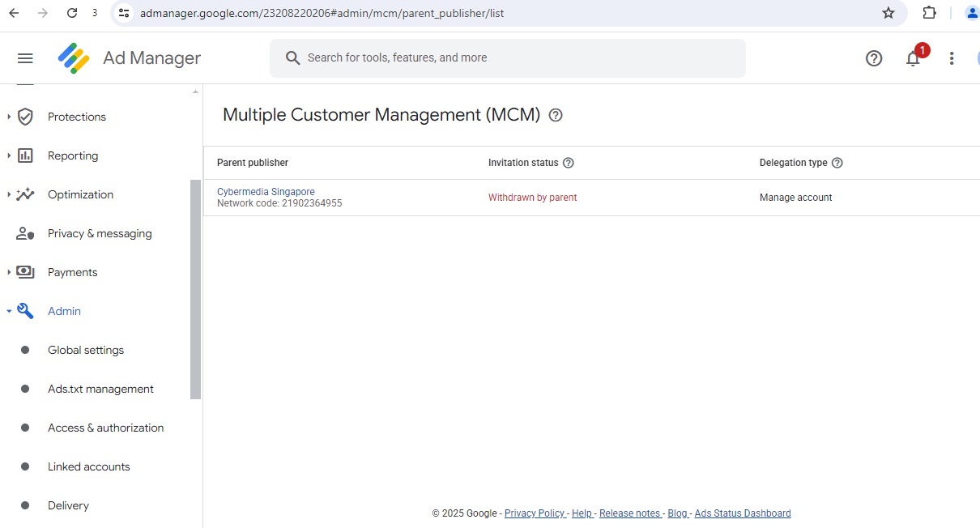Screen dimensions: 980x528
Task: Click the Privacy & messaging person icon
Action: pos(25,233)
